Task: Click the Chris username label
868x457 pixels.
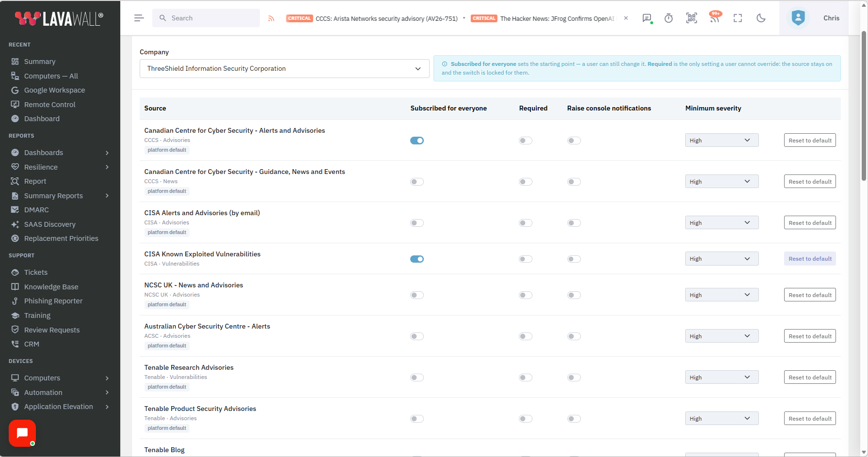Action: pos(831,18)
